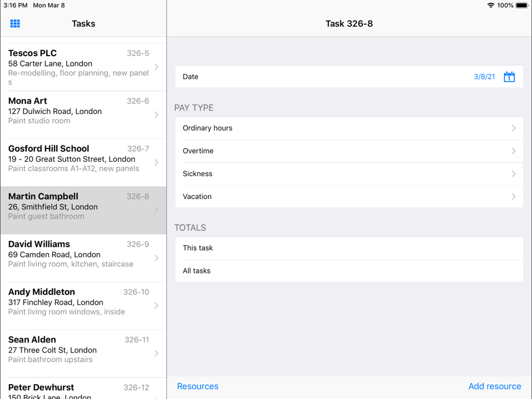Open chevron on David Williams task
The height and width of the screenshot is (399, 532).
(x=156, y=258)
